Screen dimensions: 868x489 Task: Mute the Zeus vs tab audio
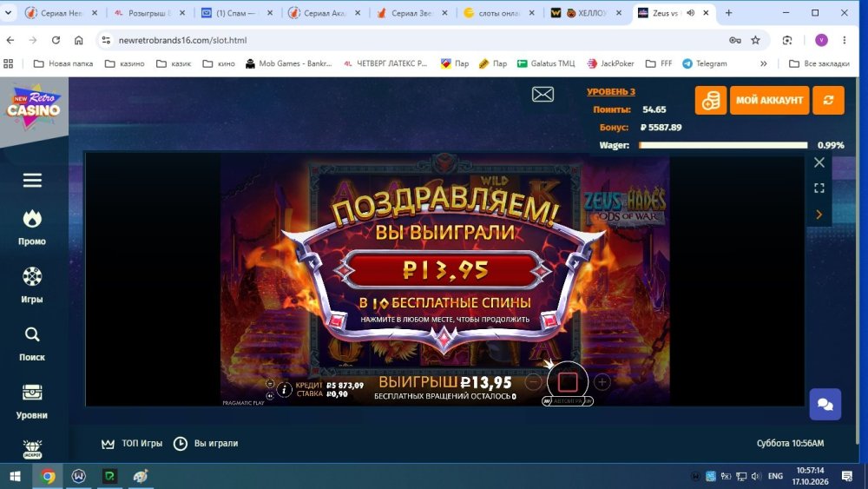click(691, 13)
